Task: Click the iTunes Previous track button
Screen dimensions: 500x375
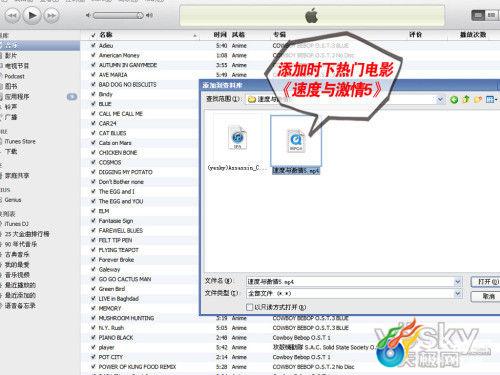Action: [x=13, y=15]
